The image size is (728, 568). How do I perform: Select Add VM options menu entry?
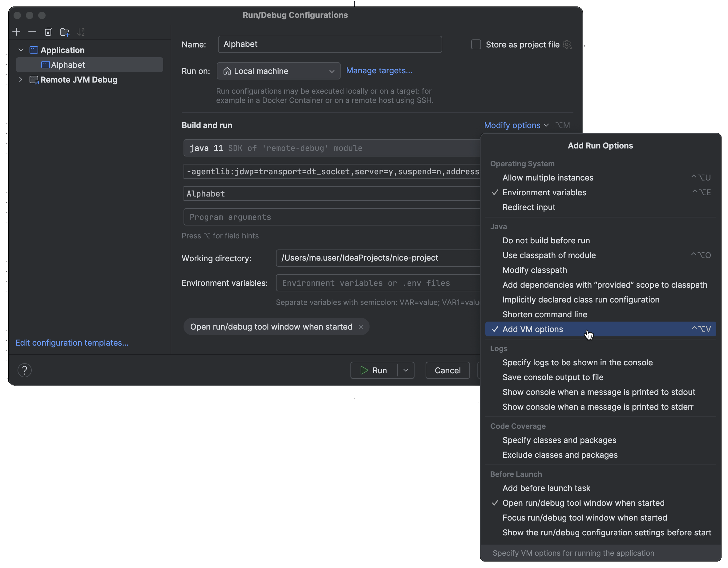tap(533, 329)
